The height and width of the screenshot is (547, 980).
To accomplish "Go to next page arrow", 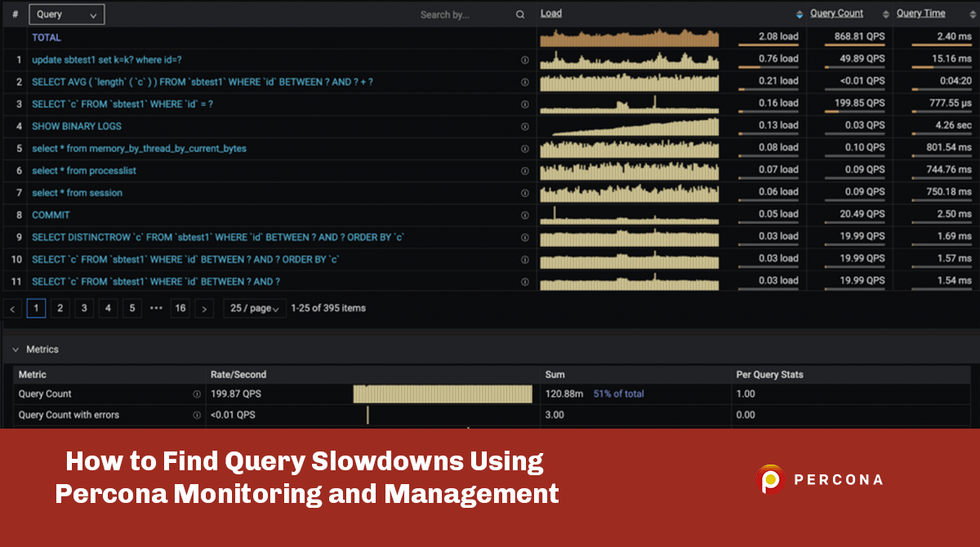I will [205, 309].
